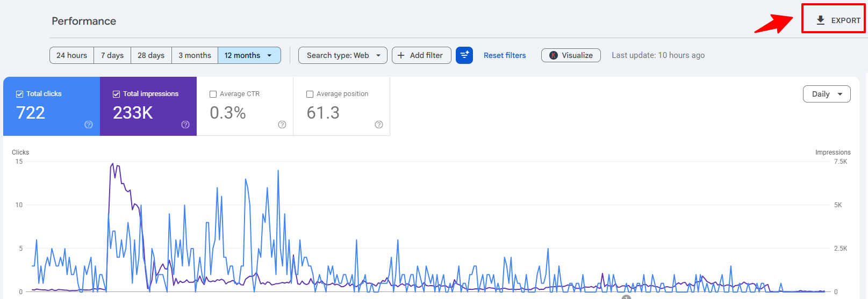
Task: Click the Visualize extension logo icon
Action: [x=554, y=55]
